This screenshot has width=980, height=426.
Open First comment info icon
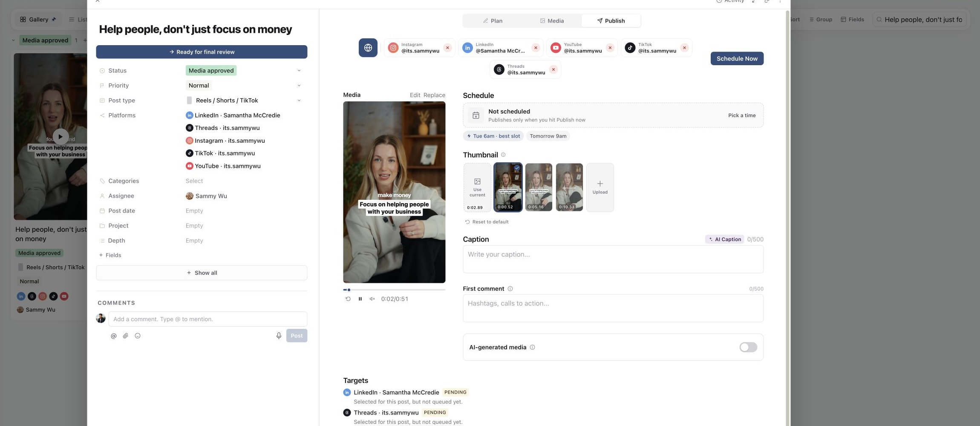(x=510, y=289)
